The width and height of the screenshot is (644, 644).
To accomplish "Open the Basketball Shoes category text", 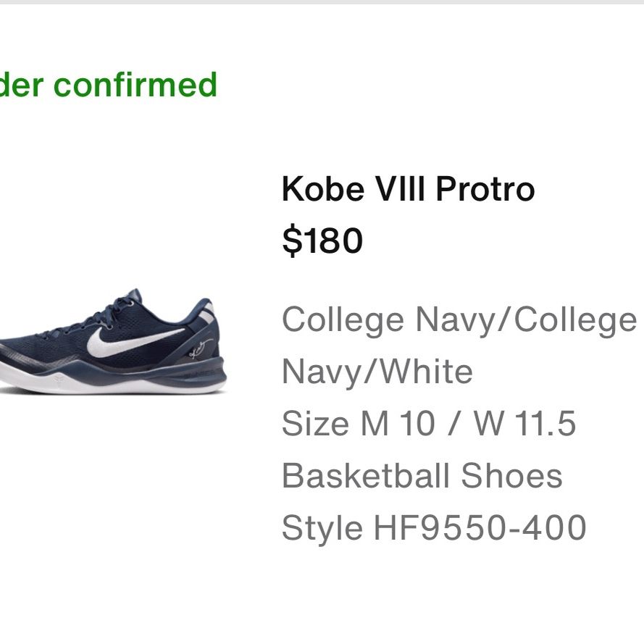I will coord(422,476).
